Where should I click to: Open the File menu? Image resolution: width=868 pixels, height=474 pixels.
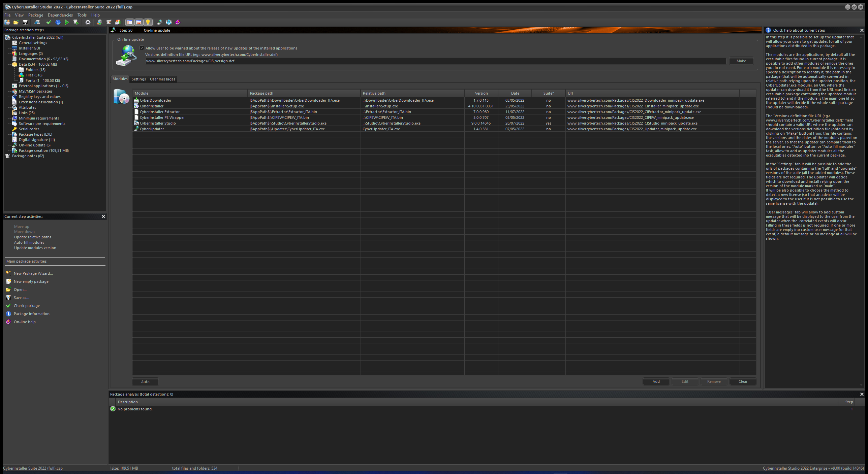[x=7, y=15]
